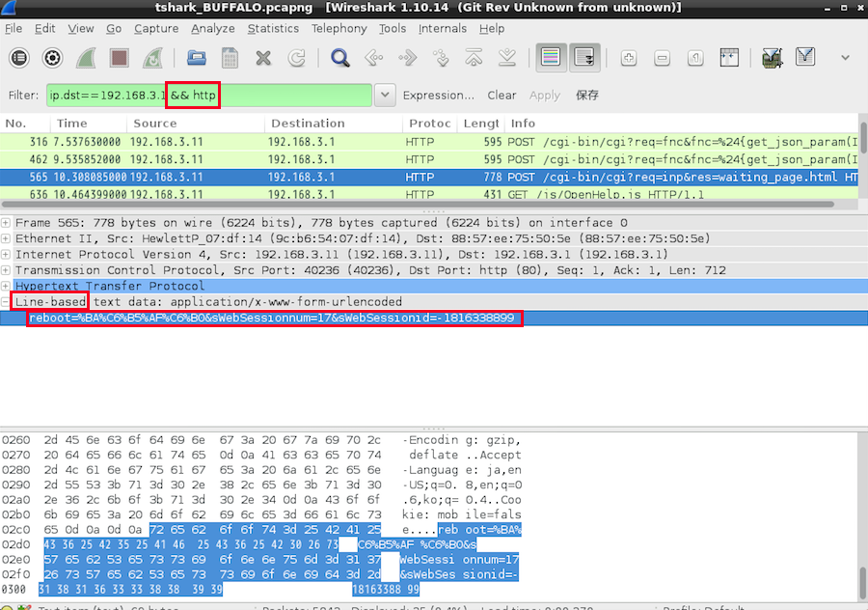The height and width of the screenshot is (610, 868).
Task: Restart the current capture icon
Action: point(152,58)
